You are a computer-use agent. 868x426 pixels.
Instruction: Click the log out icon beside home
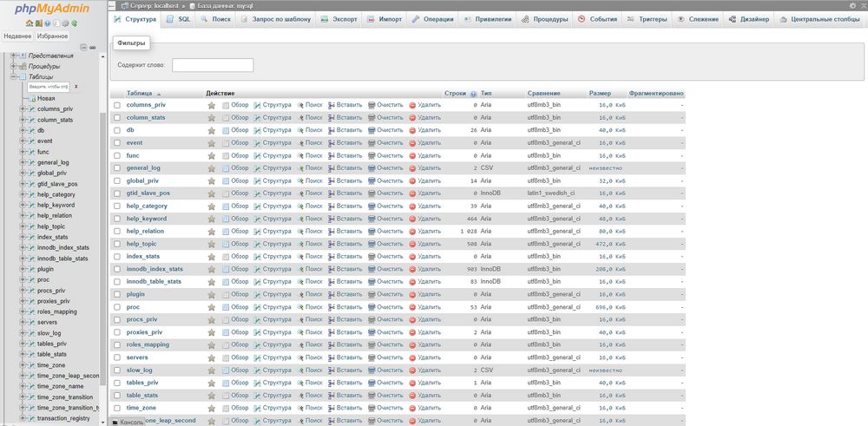(39, 23)
